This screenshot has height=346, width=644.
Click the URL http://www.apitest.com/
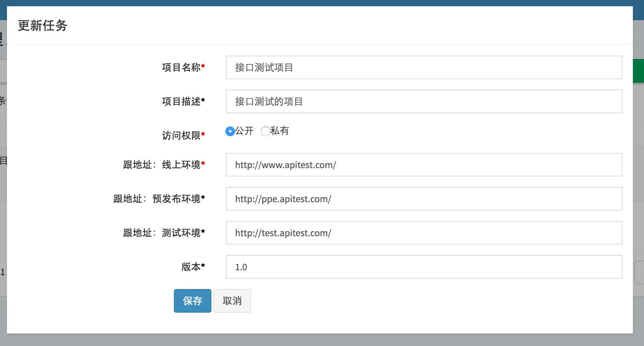pyautogui.click(x=285, y=165)
